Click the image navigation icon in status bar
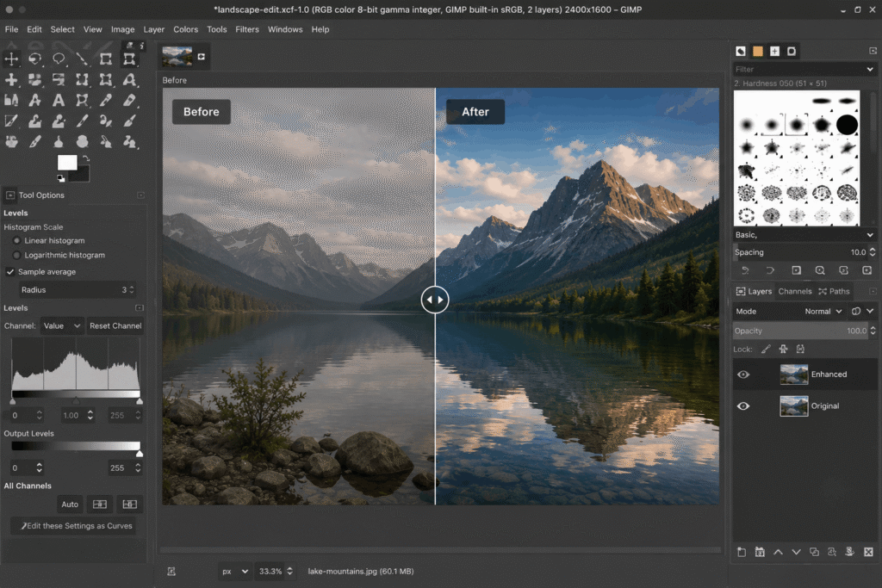The image size is (882, 588). tap(171, 571)
